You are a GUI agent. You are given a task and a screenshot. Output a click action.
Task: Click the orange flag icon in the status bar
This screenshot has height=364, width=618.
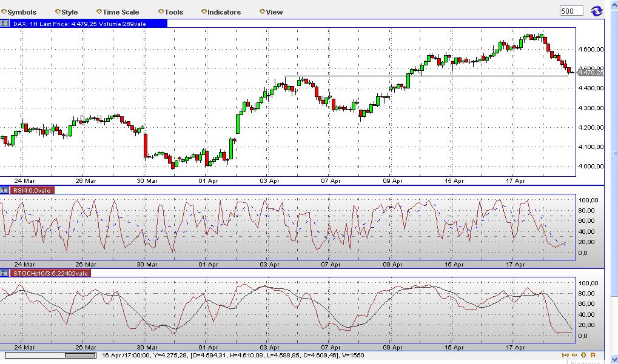pos(593,356)
